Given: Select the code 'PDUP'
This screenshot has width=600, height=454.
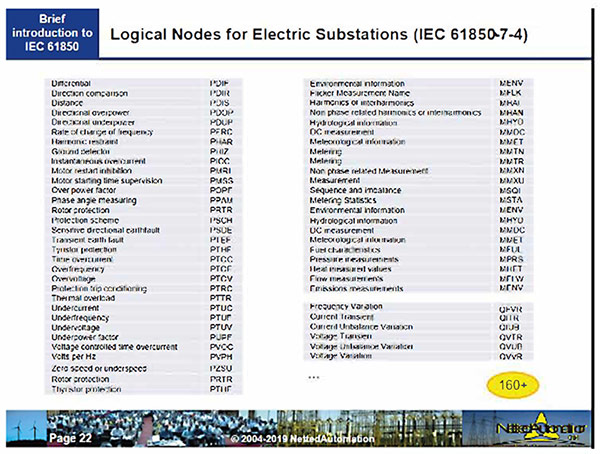Looking at the screenshot, I should (x=221, y=122).
